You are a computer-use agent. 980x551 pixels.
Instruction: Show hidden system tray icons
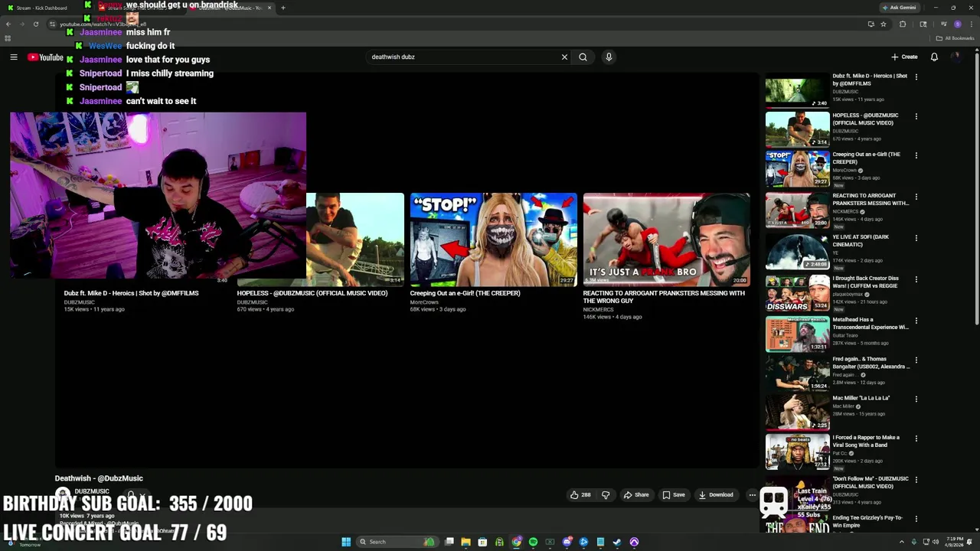click(901, 542)
